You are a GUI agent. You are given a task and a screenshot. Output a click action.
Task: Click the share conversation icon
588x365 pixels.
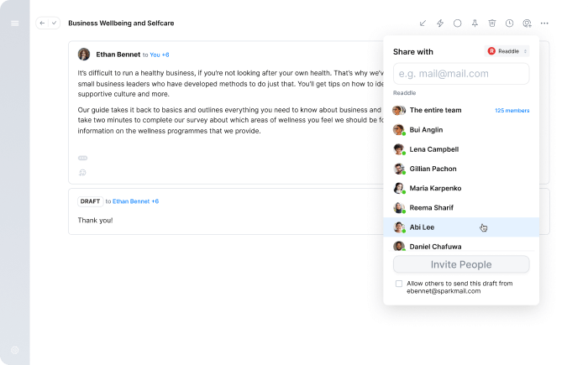pos(527,23)
